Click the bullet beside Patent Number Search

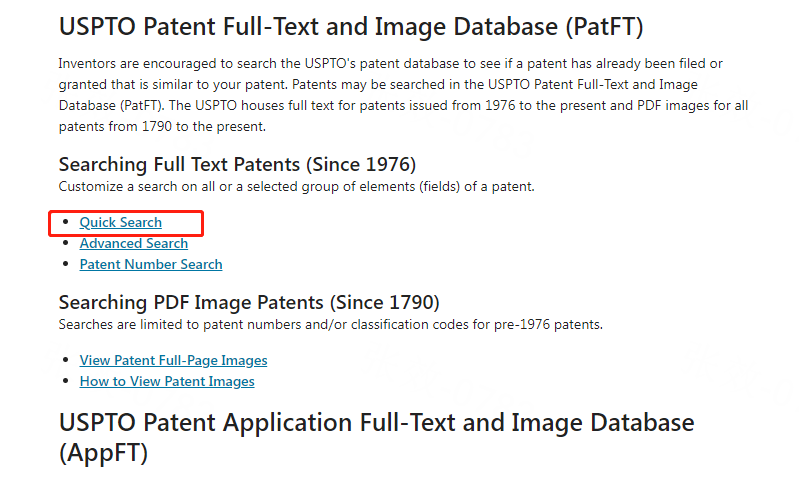tap(65, 263)
